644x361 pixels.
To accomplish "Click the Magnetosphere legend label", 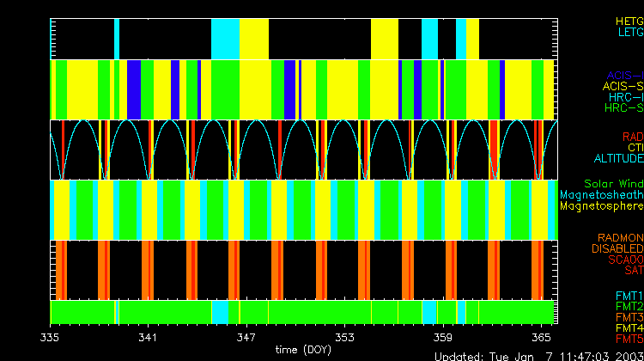I will pos(601,206).
